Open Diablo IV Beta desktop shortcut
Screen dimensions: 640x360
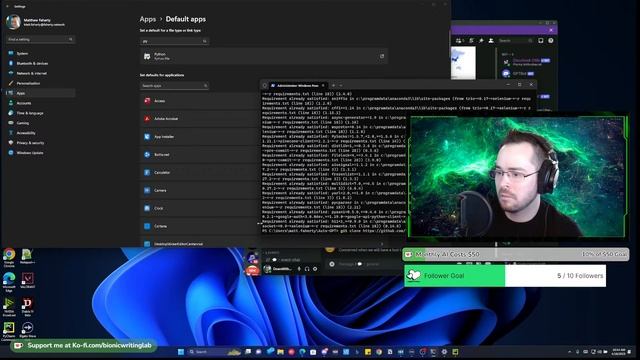pyautogui.click(x=27, y=307)
